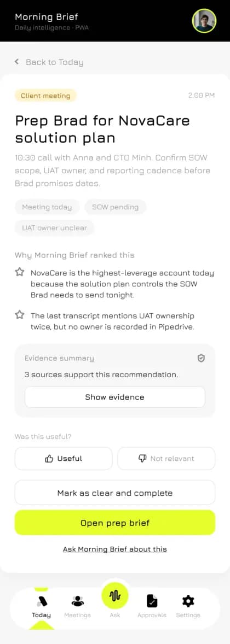Tap the Client meeting category tag

tap(45, 96)
